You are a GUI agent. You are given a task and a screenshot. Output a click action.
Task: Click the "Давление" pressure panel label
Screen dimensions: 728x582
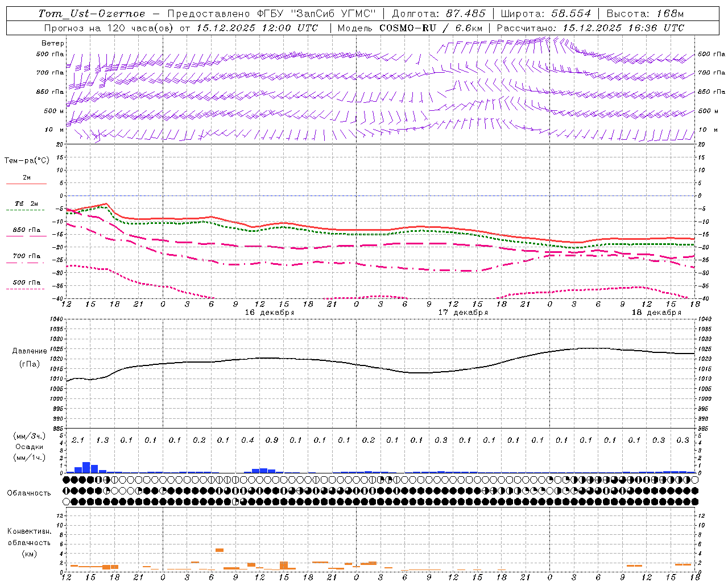[30, 351]
